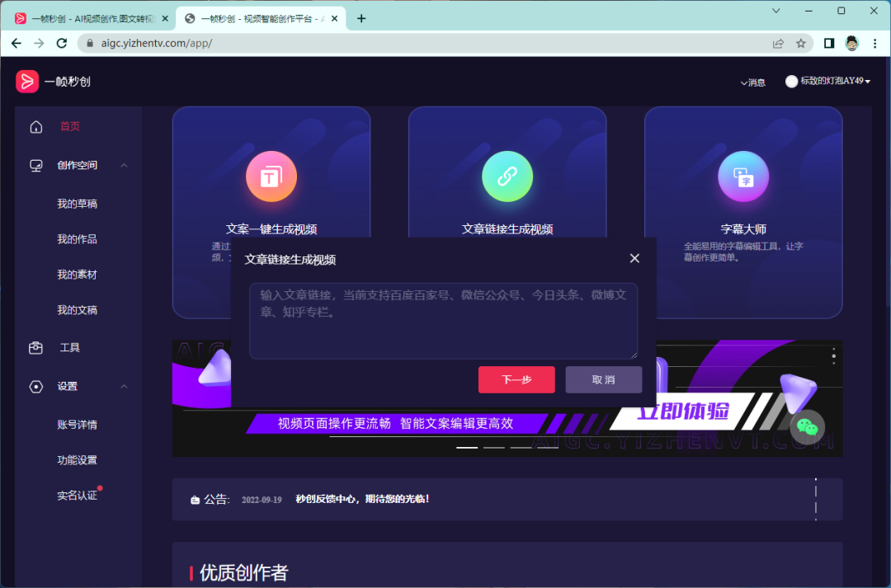Click the 工具 sidebar label

pos(70,348)
